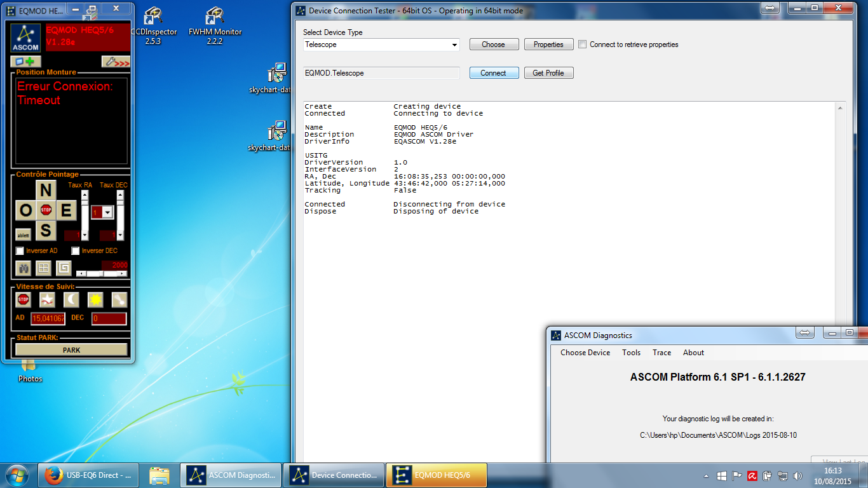Slew west with the O button
This screenshot has height=488, width=868.
click(x=25, y=210)
